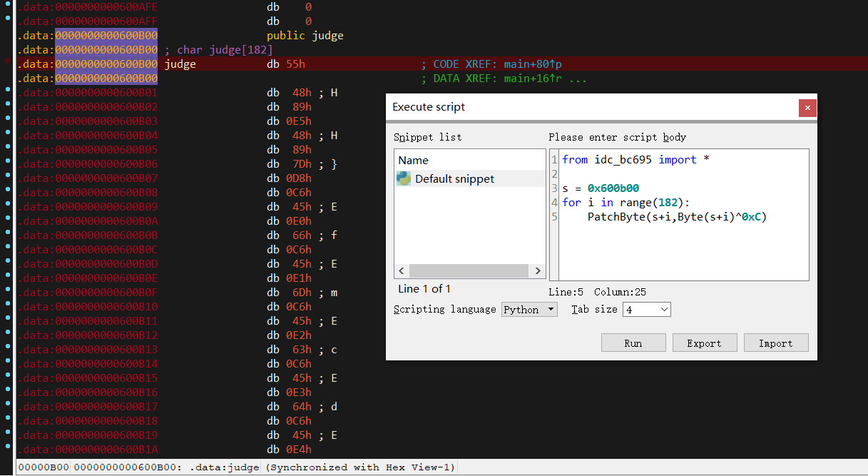Click the 'Snippet list' label
Image resolution: width=868 pixels, height=476 pixels.
coord(428,137)
